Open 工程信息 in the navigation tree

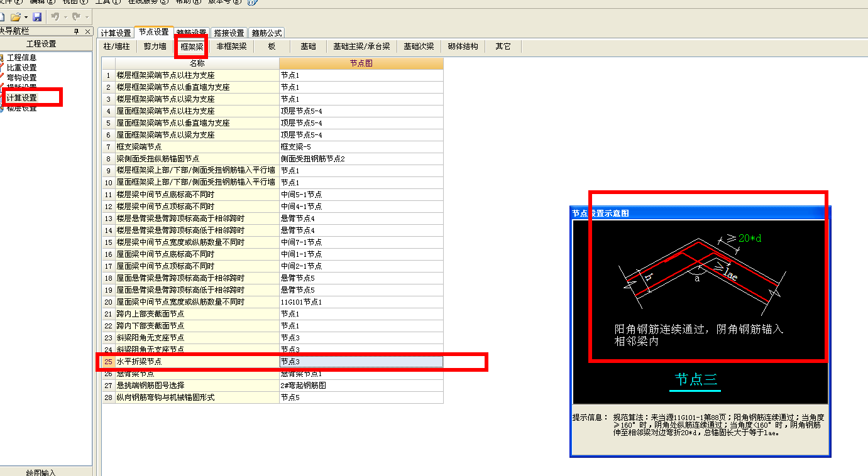pyautogui.click(x=21, y=58)
